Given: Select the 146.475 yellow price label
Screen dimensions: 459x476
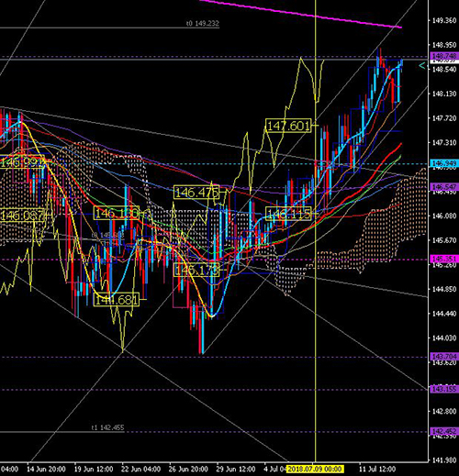Looking at the screenshot, I should coord(196,193).
